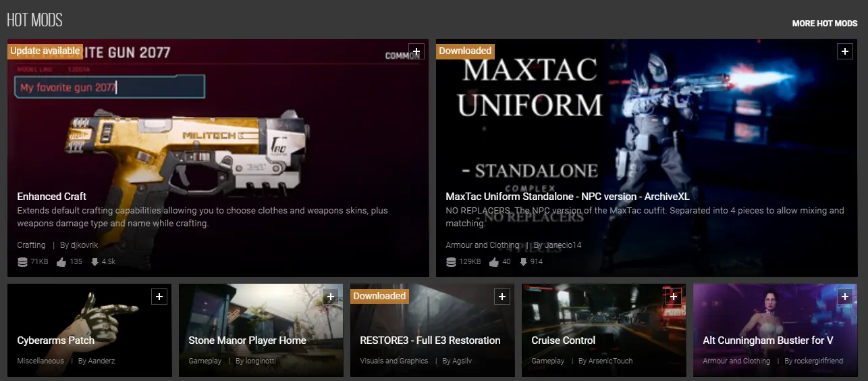Click plus icon on RESTORE3 card
Viewport: 868px width, 381px height.
click(501, 297)
